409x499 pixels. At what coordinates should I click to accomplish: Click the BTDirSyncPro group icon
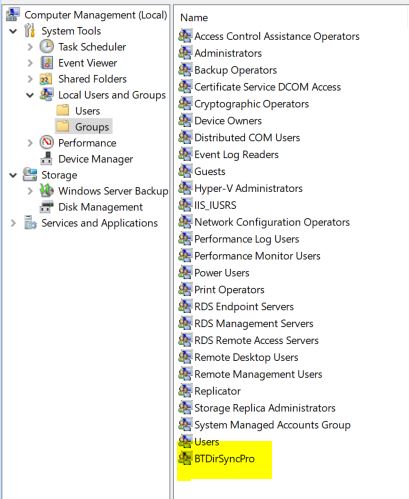[185, 458]
